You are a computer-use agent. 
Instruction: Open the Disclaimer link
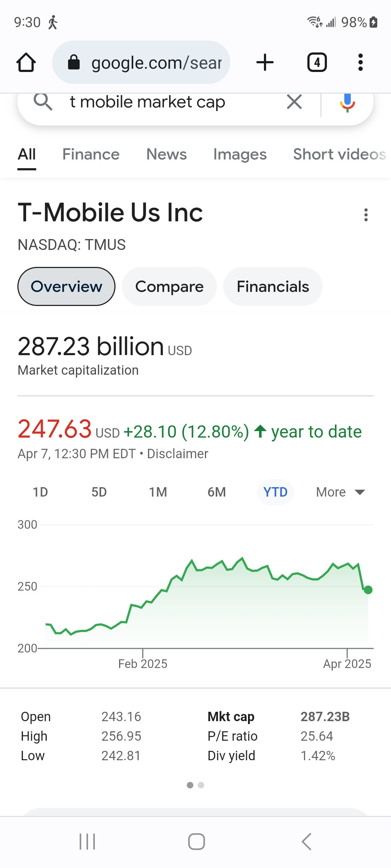click(177, 454)
